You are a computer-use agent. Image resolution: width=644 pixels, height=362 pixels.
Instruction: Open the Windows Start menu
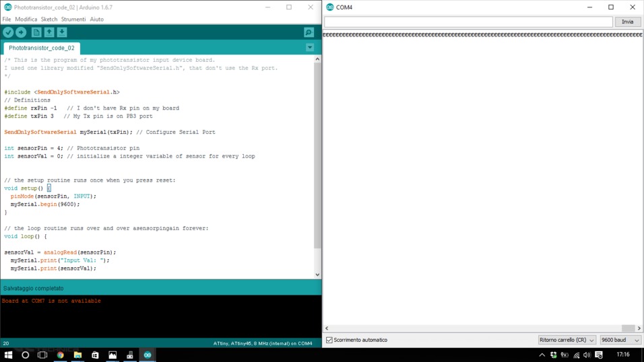(x=8, y=355)
